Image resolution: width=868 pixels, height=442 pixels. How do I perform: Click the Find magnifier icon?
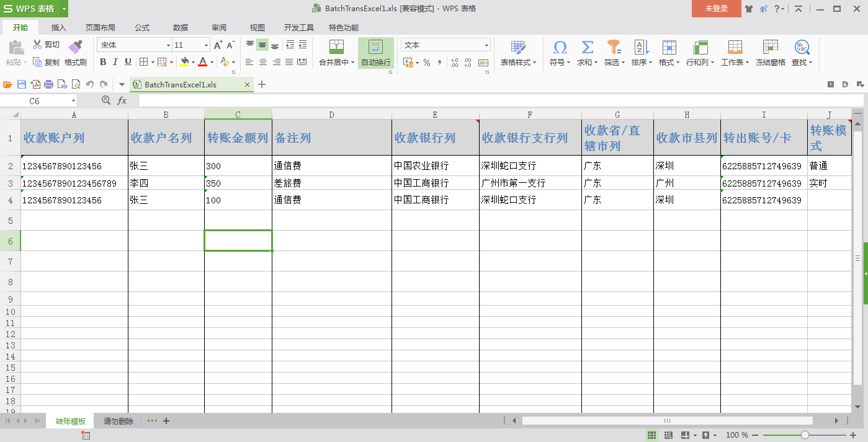pos(802,47)
